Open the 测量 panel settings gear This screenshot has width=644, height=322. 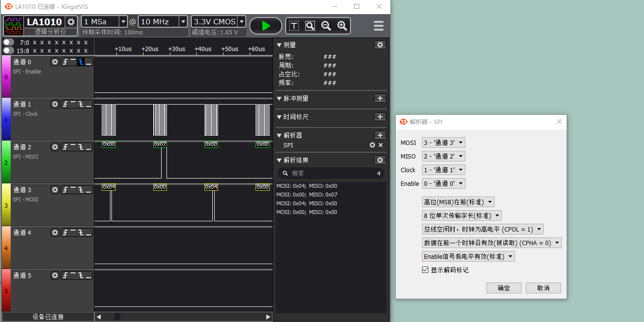tap(380, 44)
